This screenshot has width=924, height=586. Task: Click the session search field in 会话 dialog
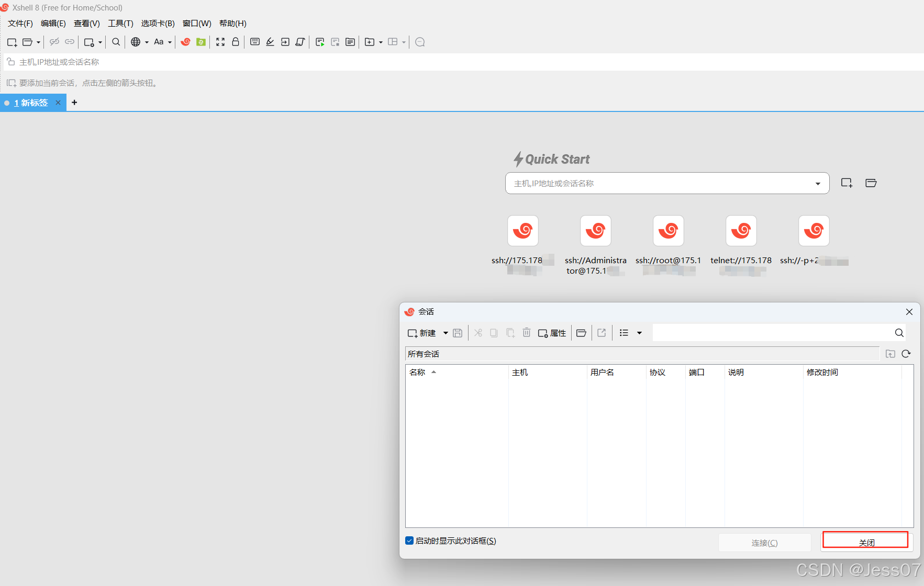(x=772, y=333)
